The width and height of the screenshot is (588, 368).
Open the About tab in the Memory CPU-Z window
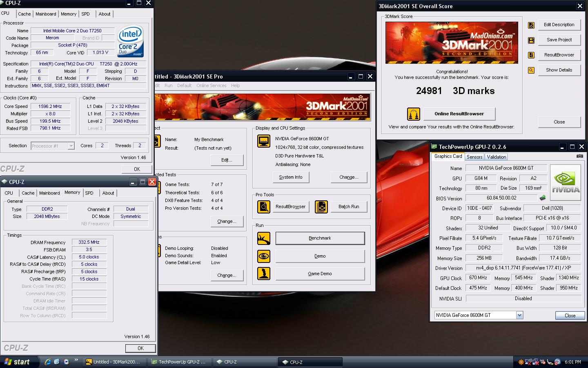coord(108,193)
